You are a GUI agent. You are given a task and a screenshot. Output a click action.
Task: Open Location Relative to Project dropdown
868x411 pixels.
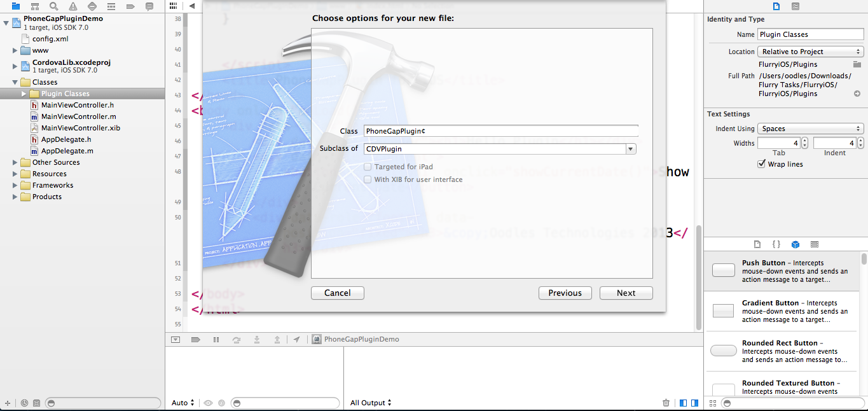pyautogui.click(x=810, y=52)
